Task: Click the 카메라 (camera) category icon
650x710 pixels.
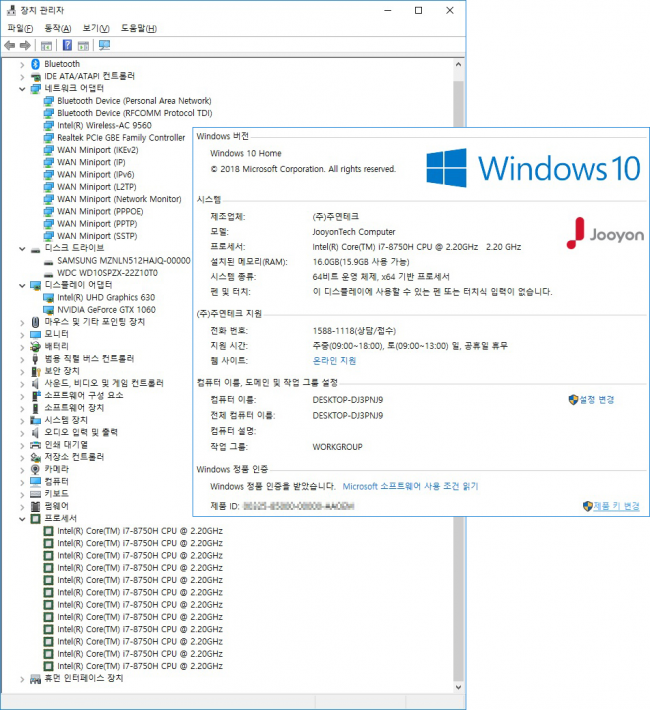Action: (x=36, y=469)
